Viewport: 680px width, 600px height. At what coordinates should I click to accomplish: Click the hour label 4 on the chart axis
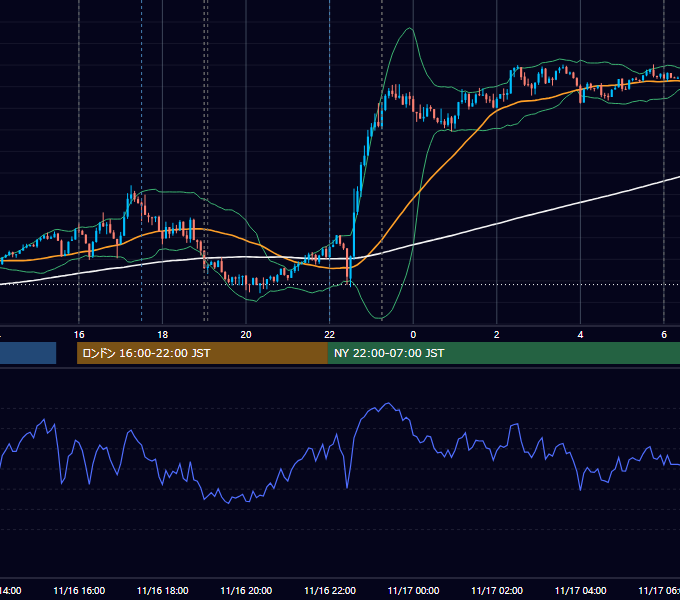click(580, 335)
